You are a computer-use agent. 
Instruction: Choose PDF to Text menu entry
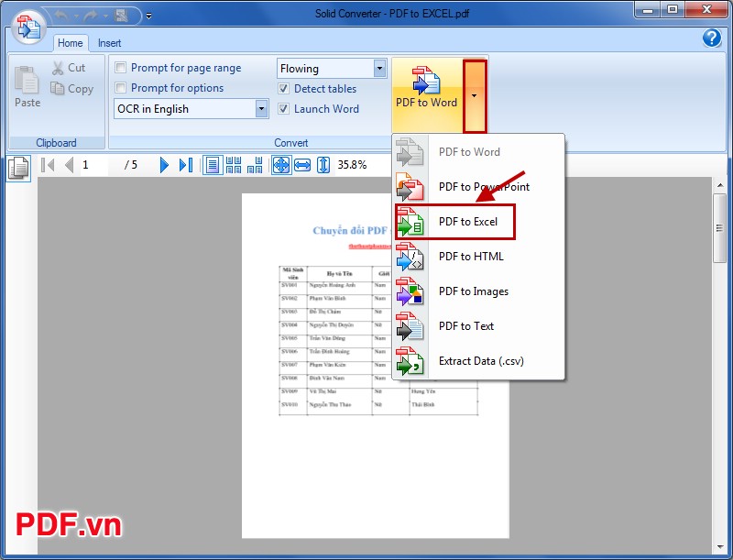click(x=478, y=326)
